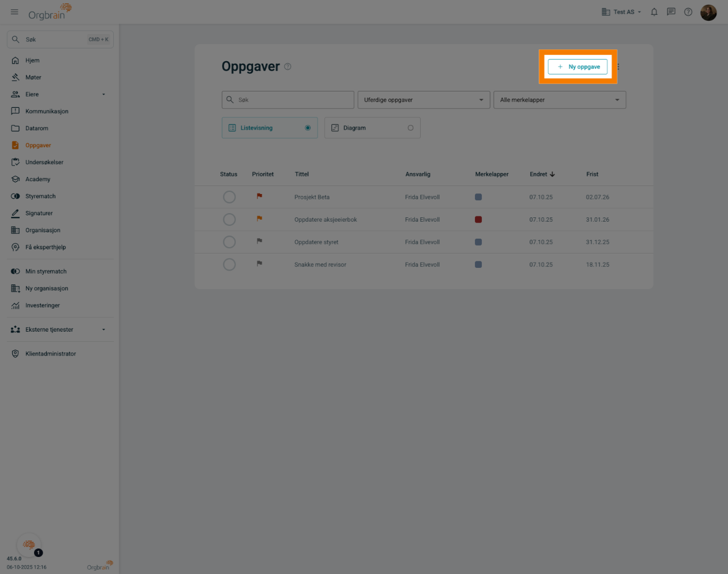Click the Styrematch icon
The image size is (728, 574).
15,197
